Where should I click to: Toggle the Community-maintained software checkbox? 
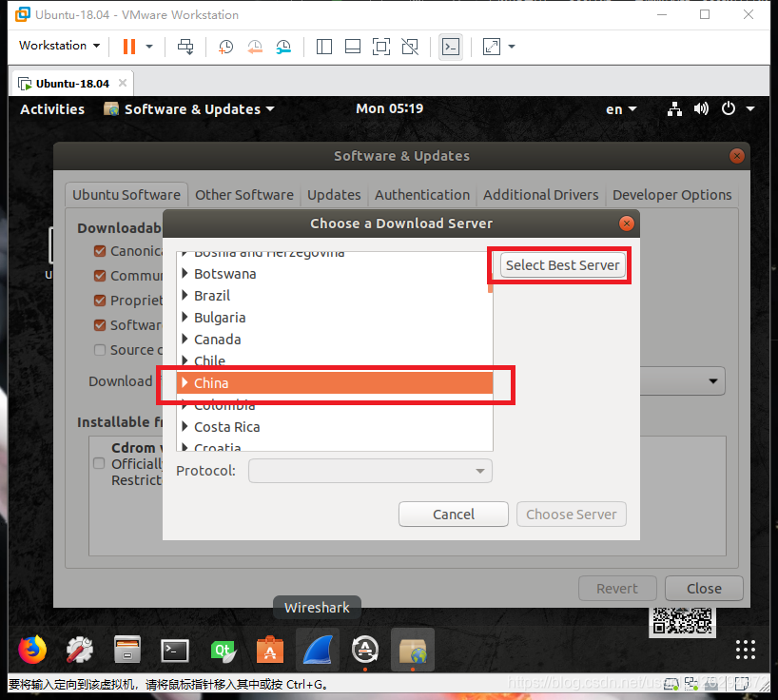click(100, 275)
